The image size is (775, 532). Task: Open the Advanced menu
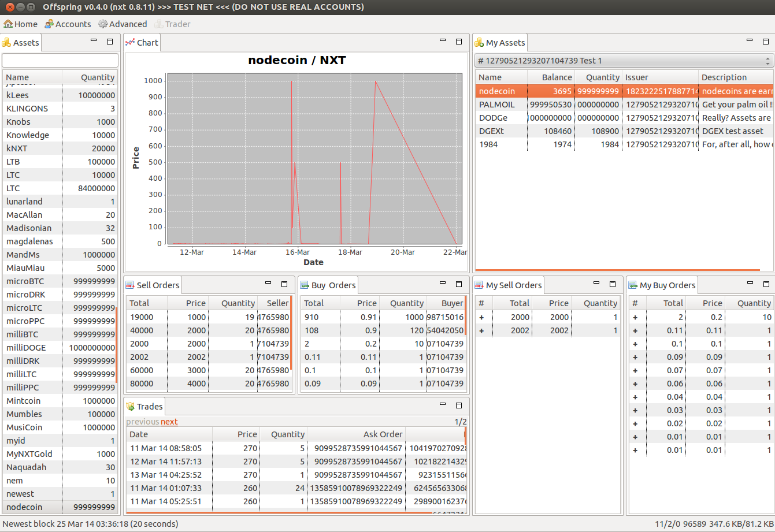click(123, 24)
